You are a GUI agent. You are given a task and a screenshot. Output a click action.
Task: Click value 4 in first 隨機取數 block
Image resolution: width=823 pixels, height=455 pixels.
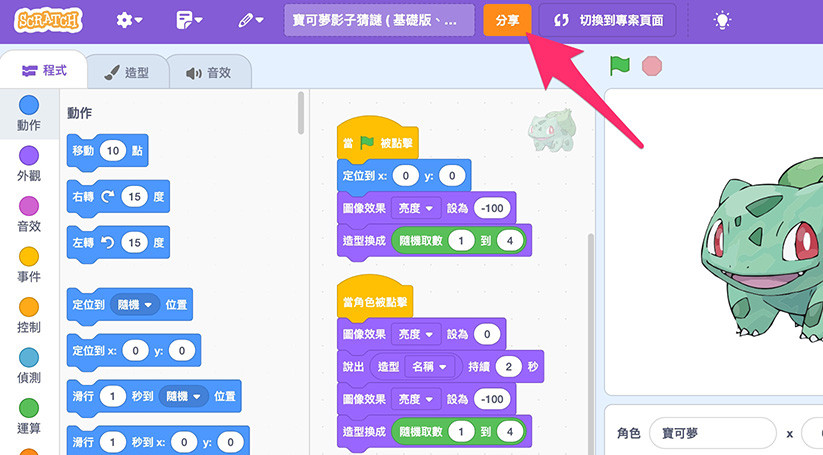tap(510, 241)
